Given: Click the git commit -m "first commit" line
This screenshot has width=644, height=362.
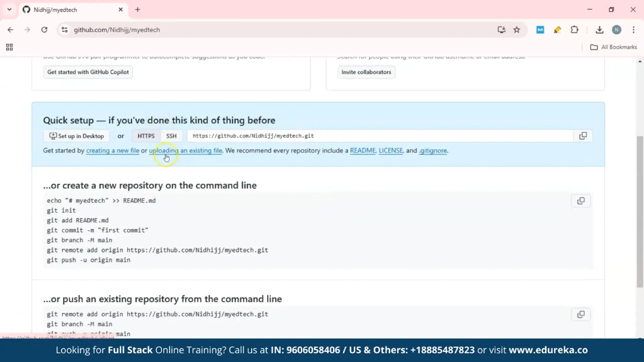Looking at the screenshot, I should tap(97, 230).
